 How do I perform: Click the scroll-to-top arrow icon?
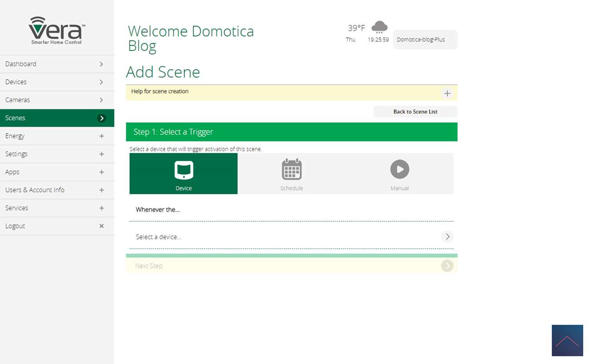click(567, 340)
